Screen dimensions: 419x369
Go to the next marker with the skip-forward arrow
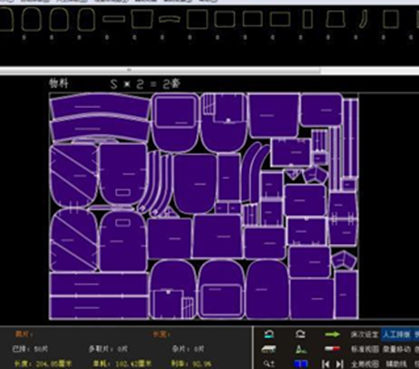tap(339, 364)
